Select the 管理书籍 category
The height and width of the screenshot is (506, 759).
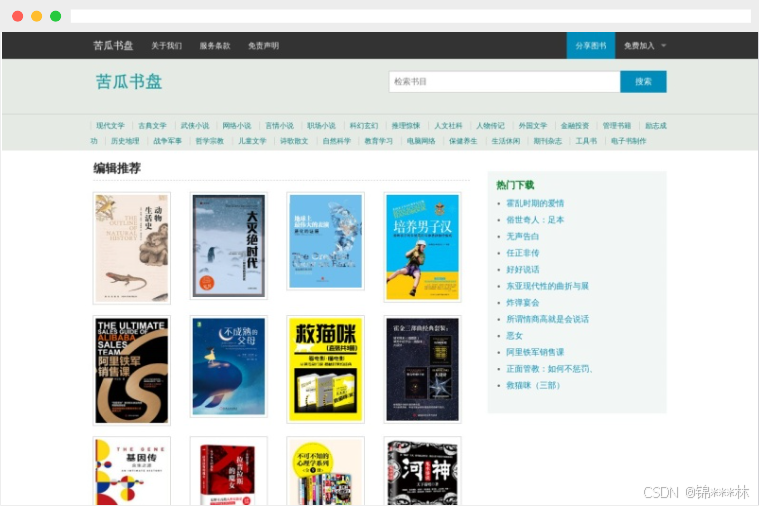click(x=617, y=125)
